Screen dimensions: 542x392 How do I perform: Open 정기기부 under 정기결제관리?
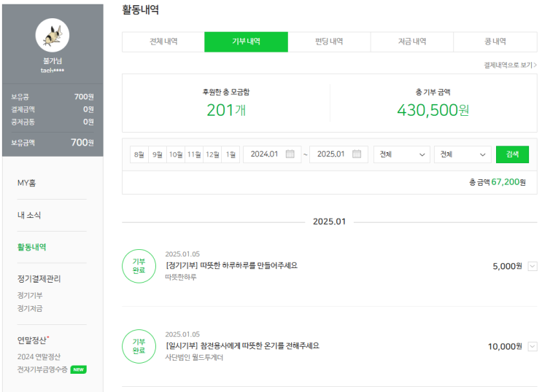pos(30,295)
